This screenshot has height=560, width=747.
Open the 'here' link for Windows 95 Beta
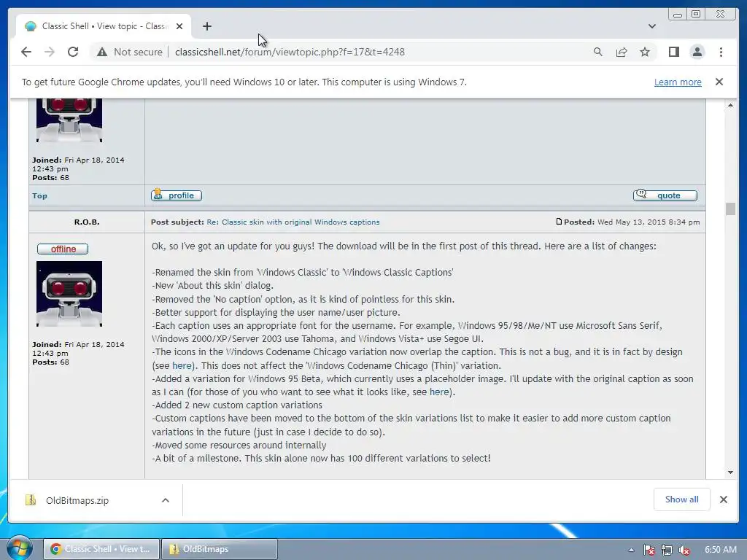tap(439, 392)
